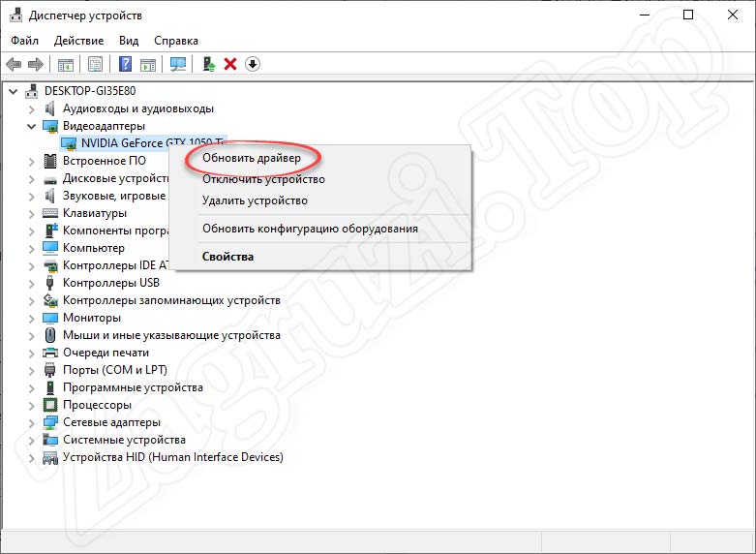Click Show/Hide console tree toolbar icon
Viewport: 756px width, 554px height.
click(x=66, y=64)
